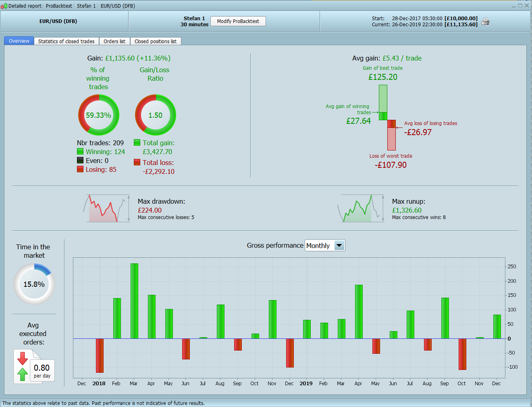
Task: Open the Closed positions list tab
Action: (156, 41)
